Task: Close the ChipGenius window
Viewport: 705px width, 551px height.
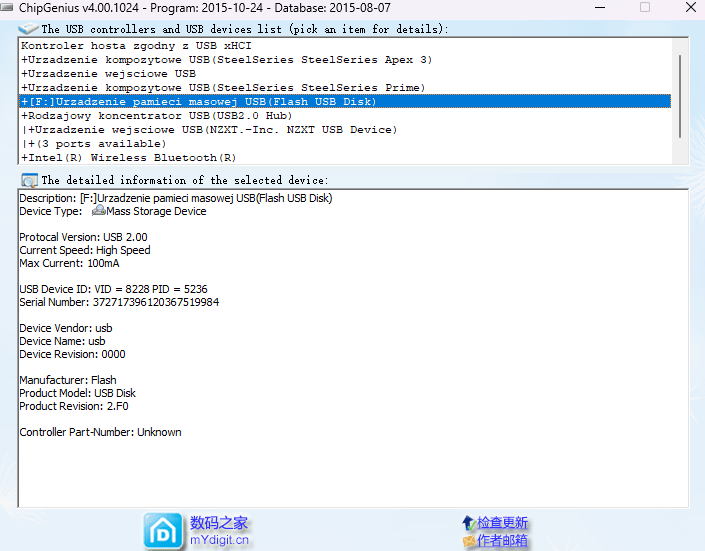Action: pos(691,7)
